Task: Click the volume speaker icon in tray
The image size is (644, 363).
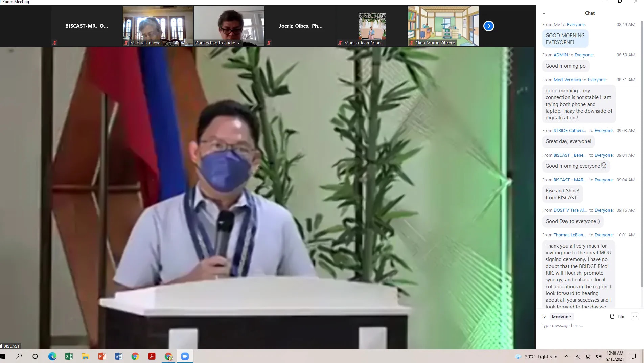Action: pos(599,356)
